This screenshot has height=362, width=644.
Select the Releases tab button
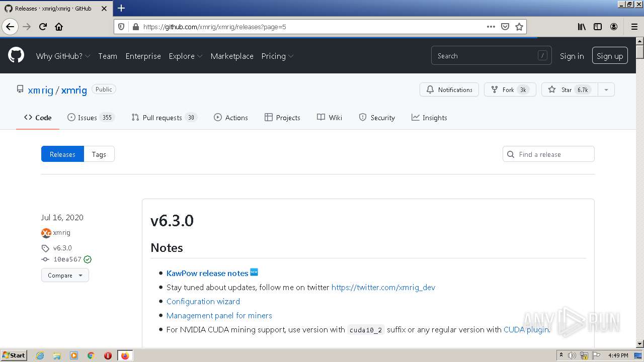point(62,154)
